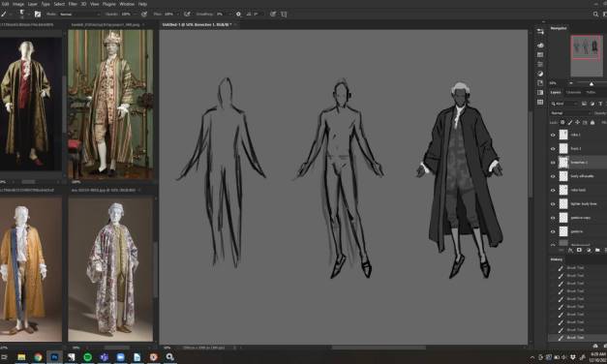The height and width of the screenshot is (364, 607).
Task: Click the taskbar search magnifier button
Action: [x=169, y=357]
